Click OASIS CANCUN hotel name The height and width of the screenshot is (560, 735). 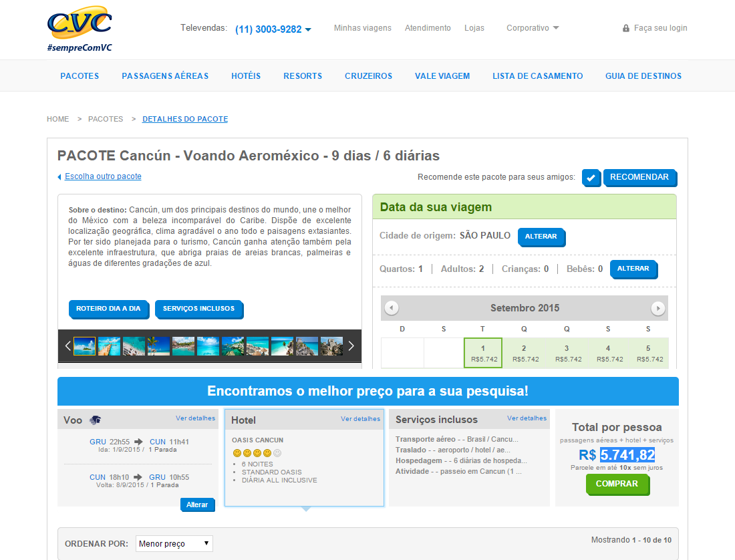[257, 440]
